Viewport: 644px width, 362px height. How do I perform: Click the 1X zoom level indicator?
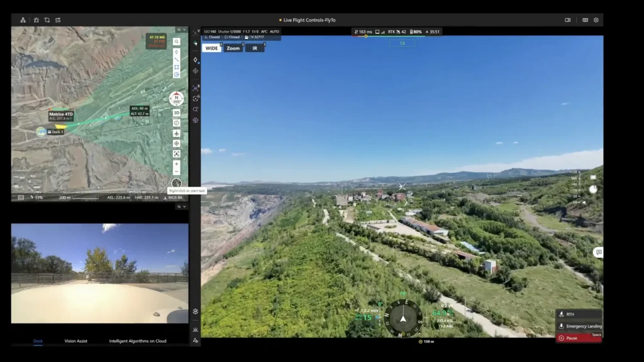(x=402, y=43)
